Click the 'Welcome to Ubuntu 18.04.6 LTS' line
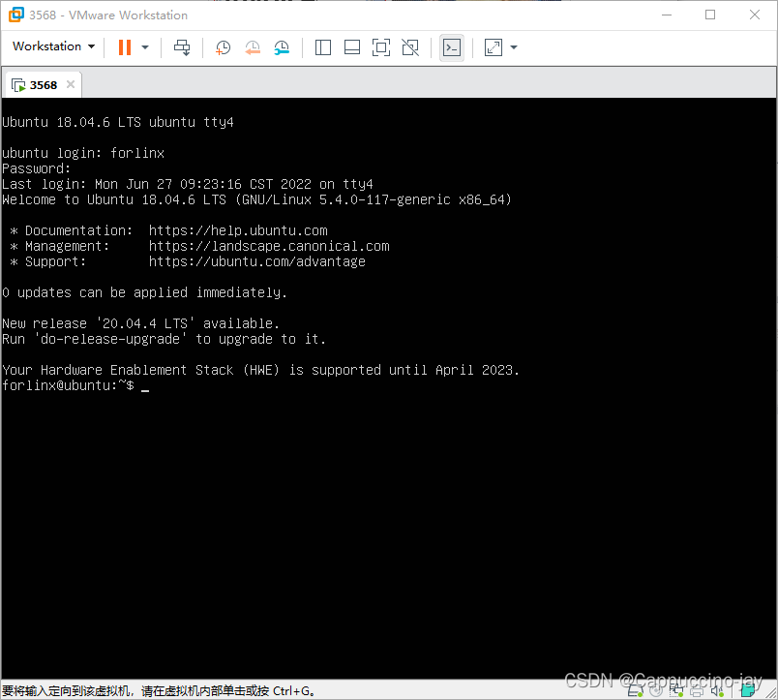Viewport: 778px width, 700px height. pyautogui.click(x=256, y=199)
